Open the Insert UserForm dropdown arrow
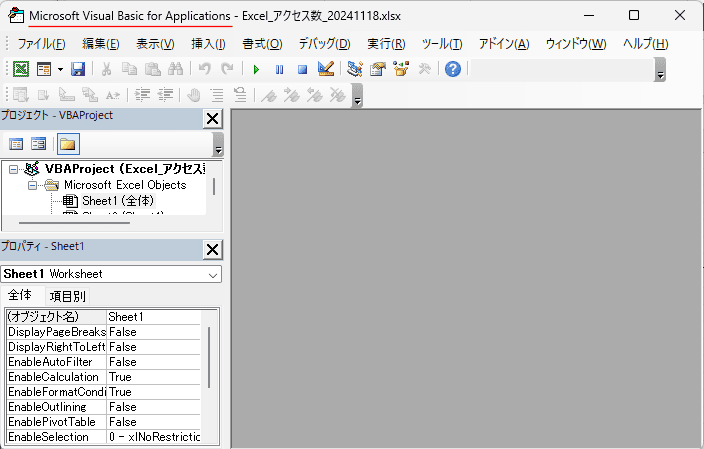 pos(60,69)
